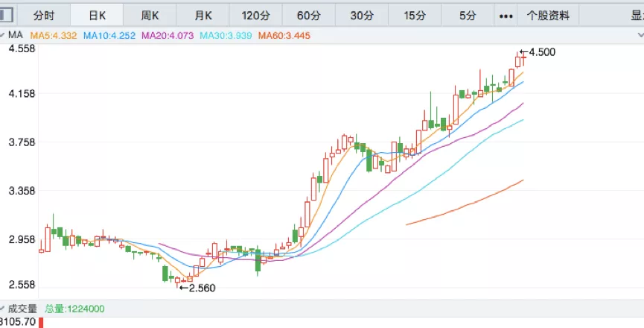Open the 月K monthly chart tab

[x=203, y=16]
